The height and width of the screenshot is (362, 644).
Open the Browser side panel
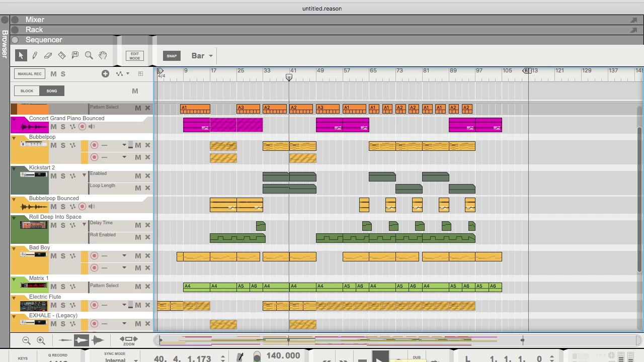(x=5, y=44)
